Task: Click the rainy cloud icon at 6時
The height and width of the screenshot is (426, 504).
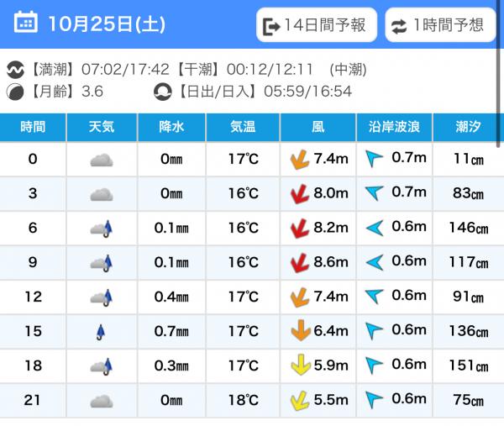Action: coord(102,228)
